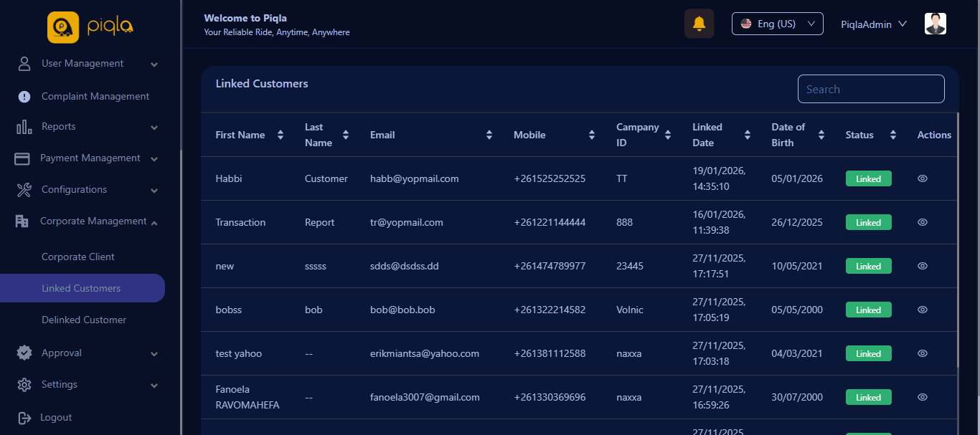Click the PiqlaAdmin profile avatar
Viewport: 980px width, 435px height.
click(x=935, y=24)
